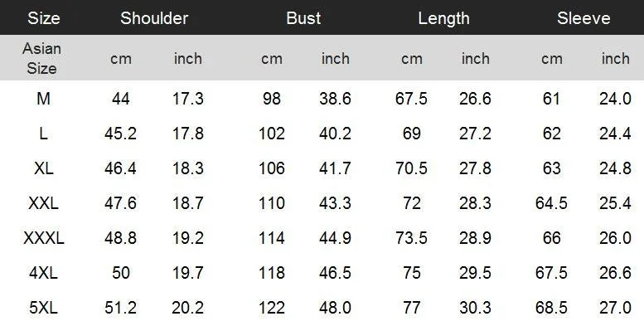
Task: Select the XL size row label
Action: [44, 168]
